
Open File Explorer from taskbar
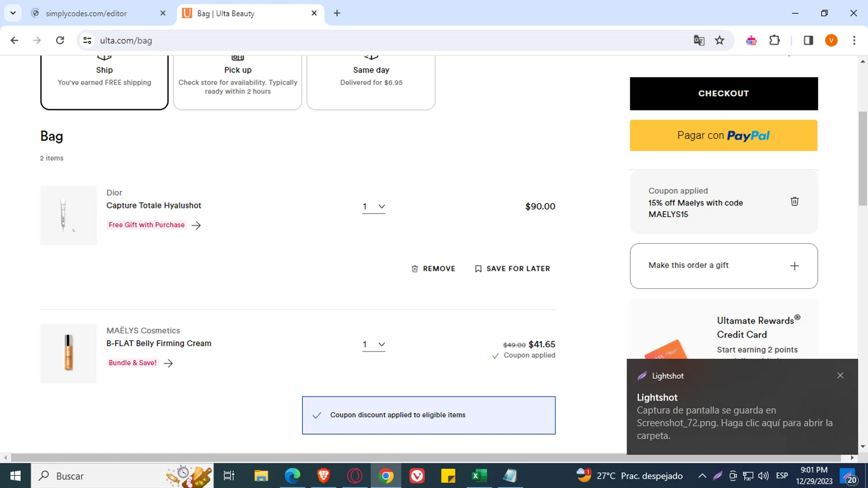tap(261, 476)
